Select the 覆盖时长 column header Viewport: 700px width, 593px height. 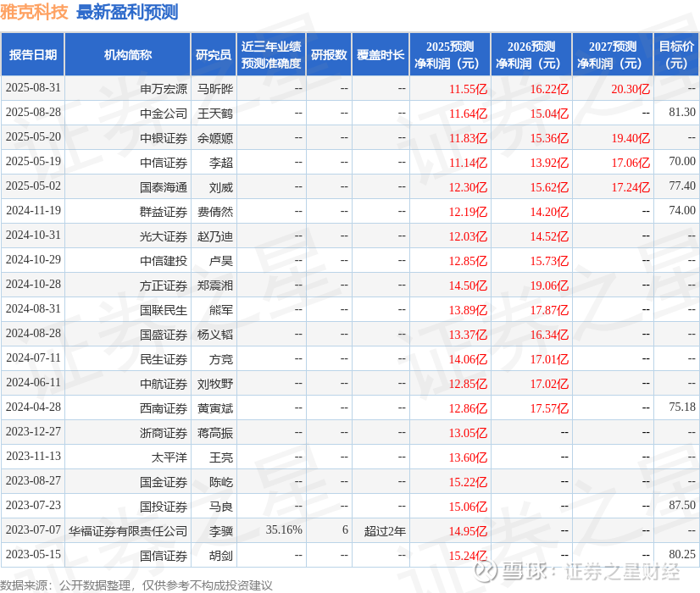pos(381,54)
